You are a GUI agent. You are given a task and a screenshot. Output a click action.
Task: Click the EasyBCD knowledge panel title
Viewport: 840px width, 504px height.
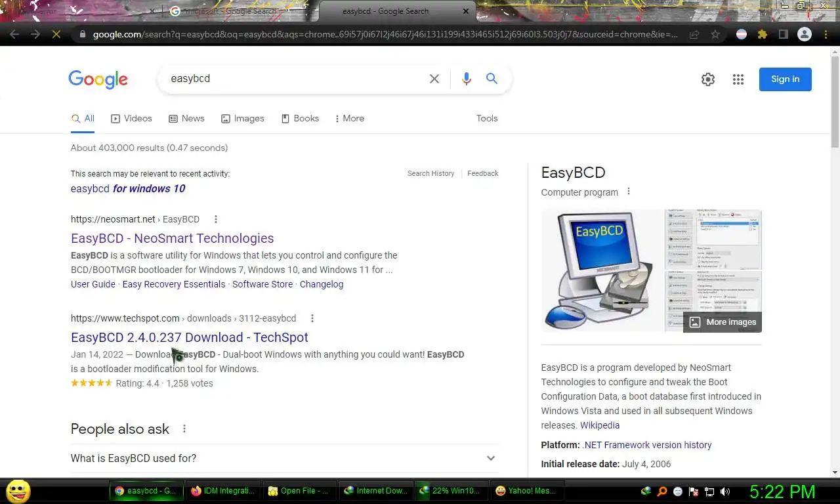[x=573, y=173]
